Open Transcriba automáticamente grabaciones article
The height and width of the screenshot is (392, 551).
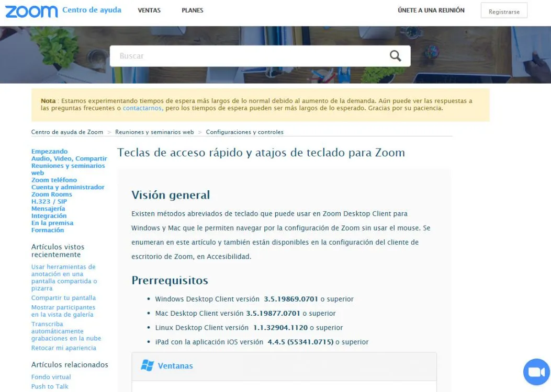(x=66, y=331)
